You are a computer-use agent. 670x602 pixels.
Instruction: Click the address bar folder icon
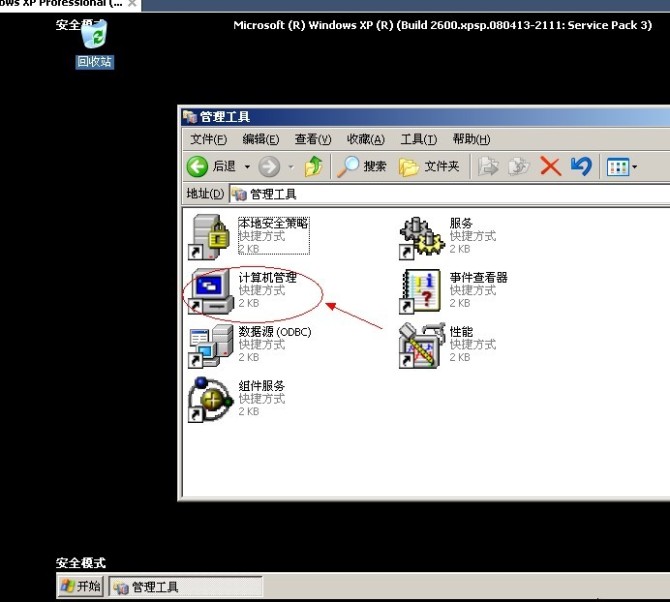239,195
